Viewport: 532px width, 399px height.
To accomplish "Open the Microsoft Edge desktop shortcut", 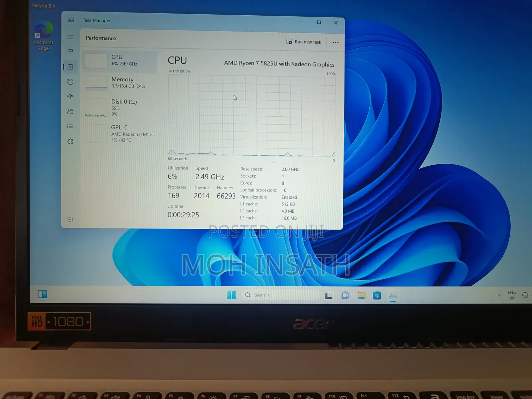I will pyautogui.click(x=44, y=36).
